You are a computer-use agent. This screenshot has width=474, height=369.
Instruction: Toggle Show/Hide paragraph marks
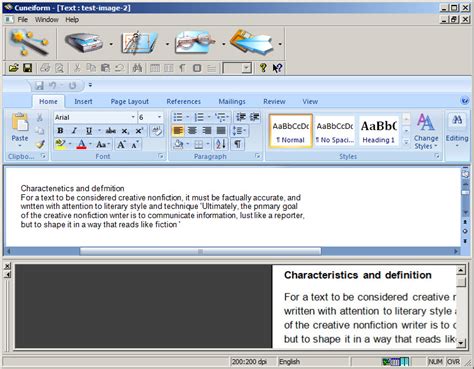(x=238, y=144)
